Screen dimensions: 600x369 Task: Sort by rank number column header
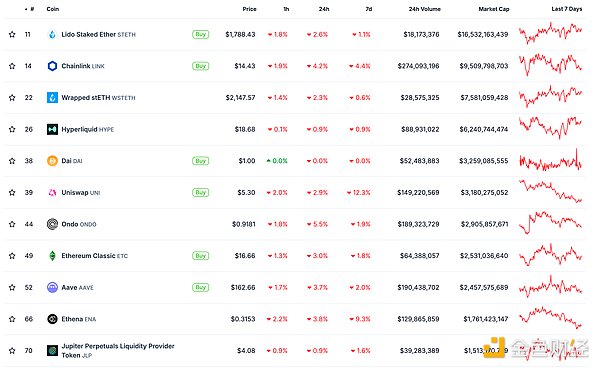30,9
